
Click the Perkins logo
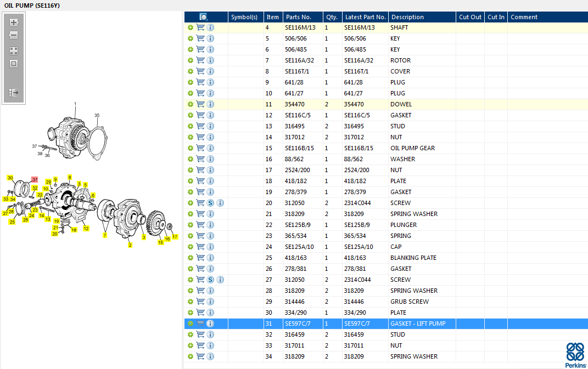click(x=575, y=355)
